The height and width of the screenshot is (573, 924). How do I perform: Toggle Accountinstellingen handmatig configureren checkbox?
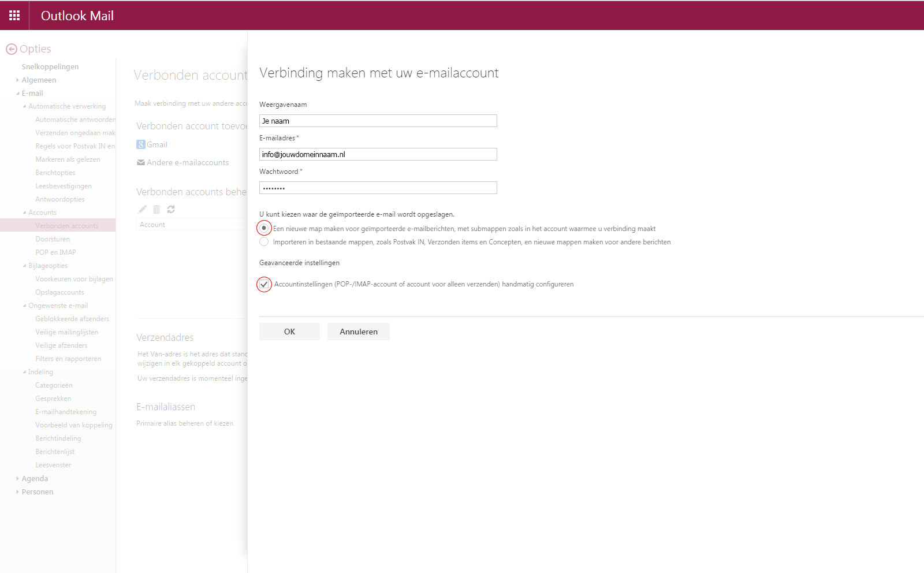[x=264, y=284]
